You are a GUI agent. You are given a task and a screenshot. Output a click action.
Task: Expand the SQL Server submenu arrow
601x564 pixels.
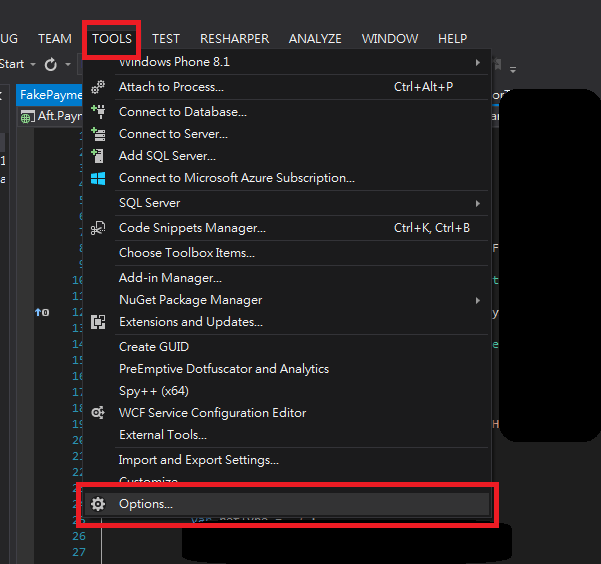pyautogui.click(x=478, y=203)
